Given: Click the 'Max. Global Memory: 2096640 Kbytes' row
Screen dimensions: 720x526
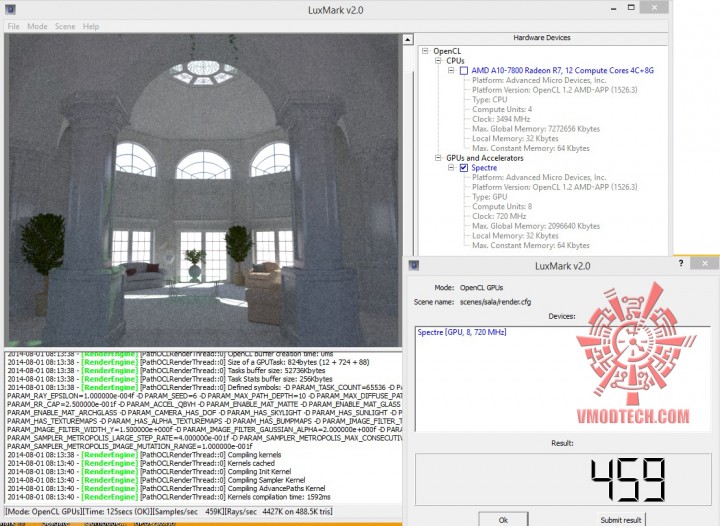Looking at the screenshot, I should [x=536, y=226].
